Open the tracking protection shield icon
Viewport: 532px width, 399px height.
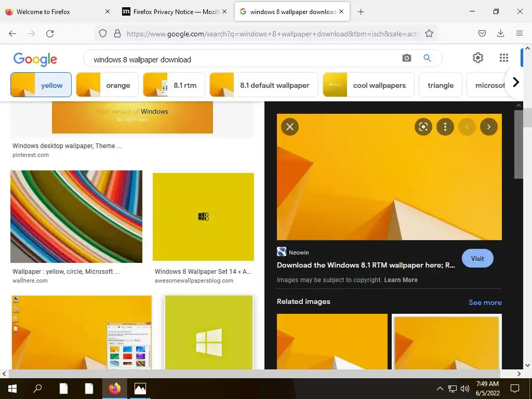103,34
